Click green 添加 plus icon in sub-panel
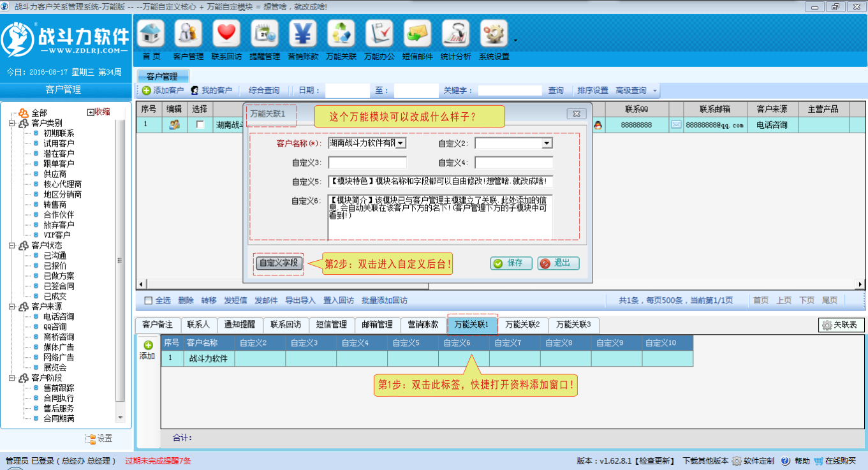Image resolution: width=868 pixels, height=470 pixels. [x=148, y=345]
